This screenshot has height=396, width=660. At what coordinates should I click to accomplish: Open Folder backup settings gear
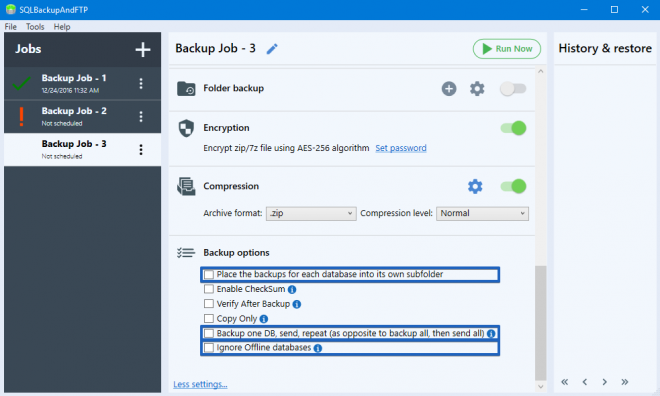(x=477, y=89)
